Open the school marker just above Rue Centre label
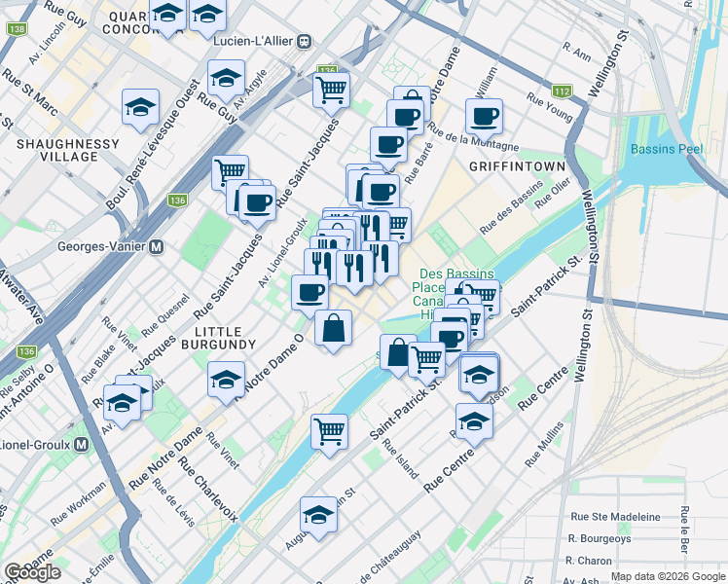728x584 pixels. click(474, 423)
